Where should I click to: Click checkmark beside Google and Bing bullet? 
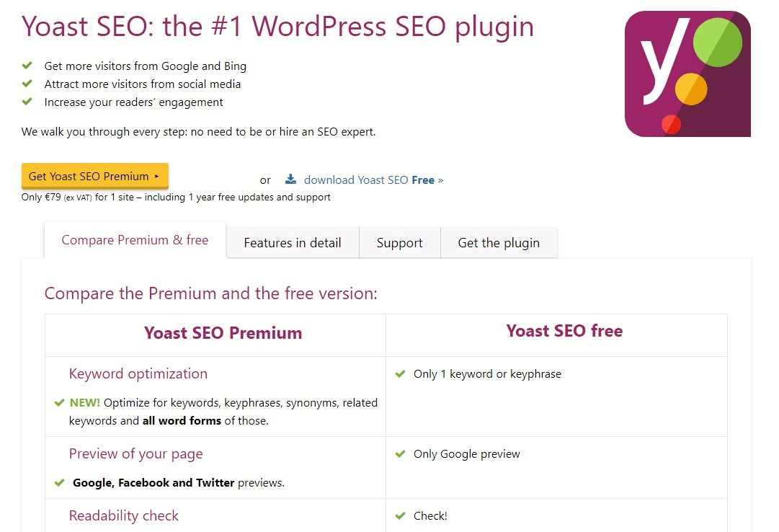point(27,66)
